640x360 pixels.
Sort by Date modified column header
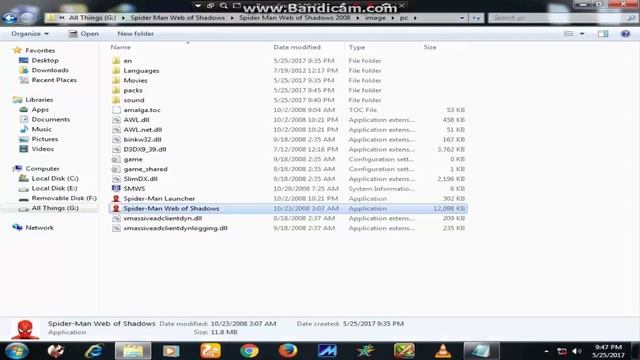point(297,47)
